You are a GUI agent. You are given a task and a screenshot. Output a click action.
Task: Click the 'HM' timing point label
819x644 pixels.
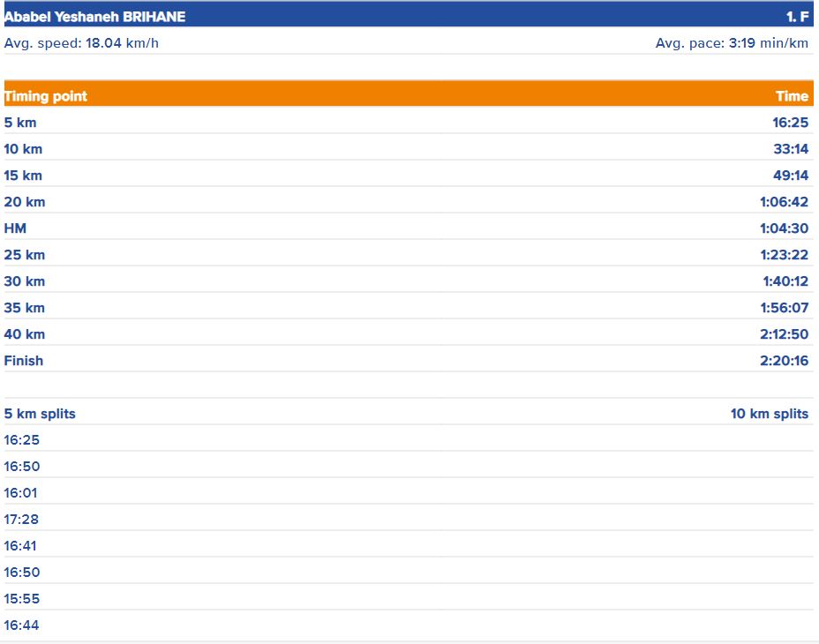pyautogui.click(x=15, y=228)
